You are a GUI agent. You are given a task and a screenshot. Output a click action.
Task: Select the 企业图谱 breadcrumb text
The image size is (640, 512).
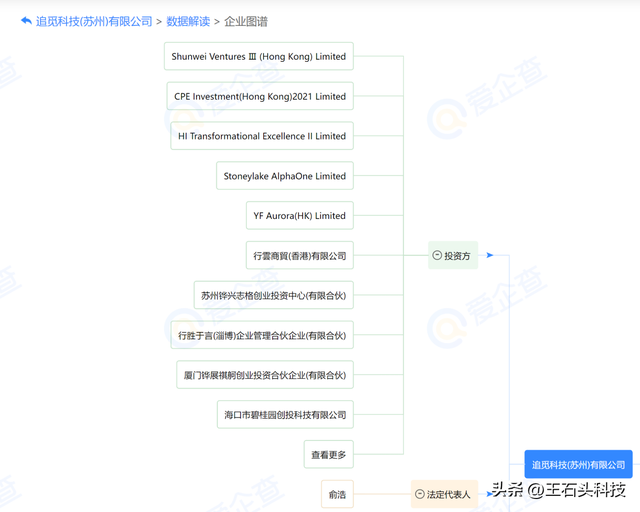pyautogui.click(x=246, y=21)
